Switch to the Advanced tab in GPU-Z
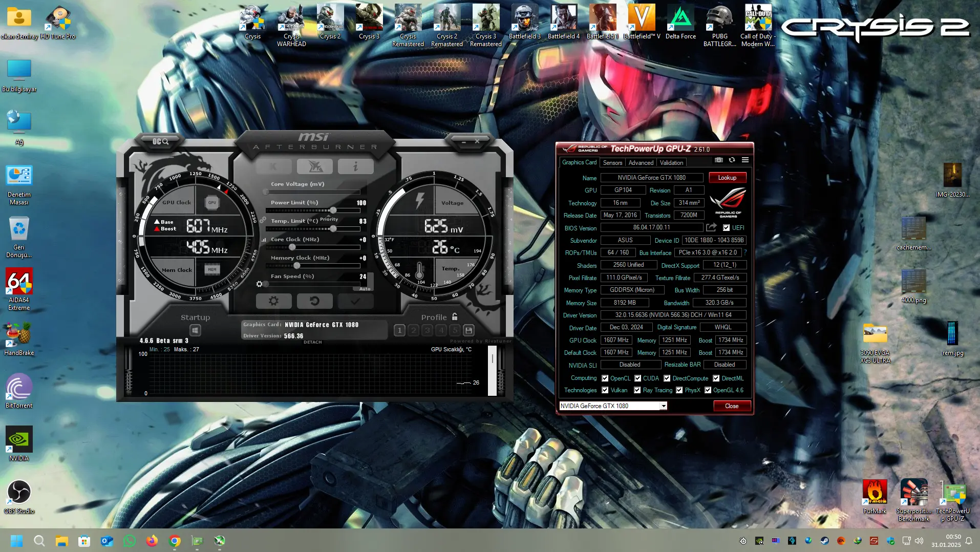The height and width of the screenshot is (552, 980). tap(641, 163)
